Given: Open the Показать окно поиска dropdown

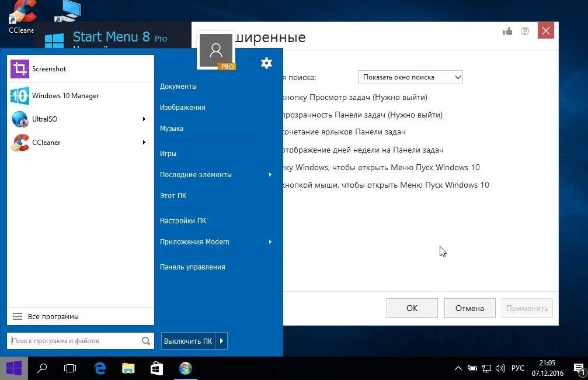Looking at the screenshot, I should [x=410, y=77].
